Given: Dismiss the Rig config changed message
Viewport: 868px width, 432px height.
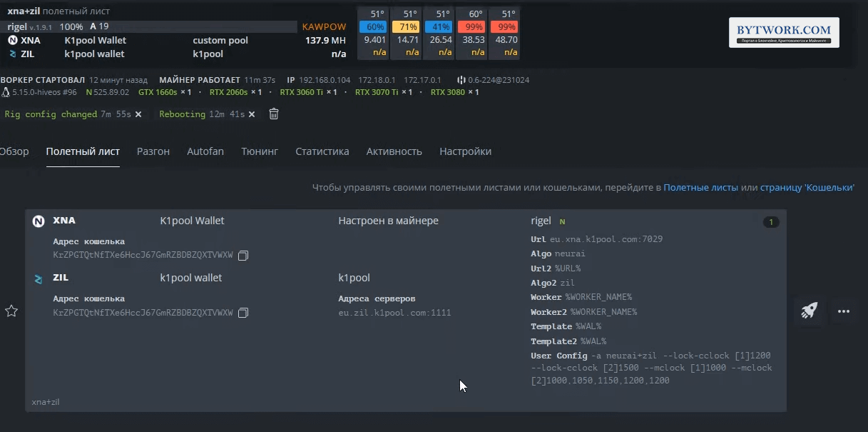Looking at the screenshot, I should [138, 114].
